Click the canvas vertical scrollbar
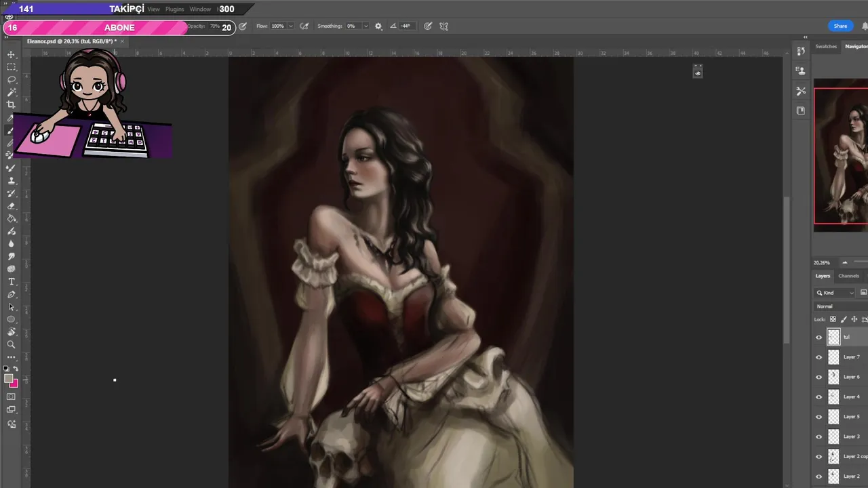 tap(787, 270)
